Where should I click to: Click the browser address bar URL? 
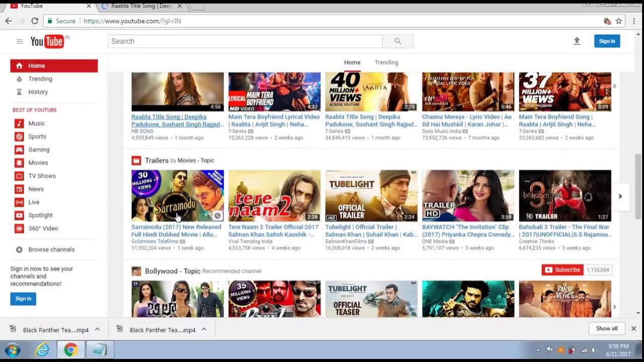[132, 21]
